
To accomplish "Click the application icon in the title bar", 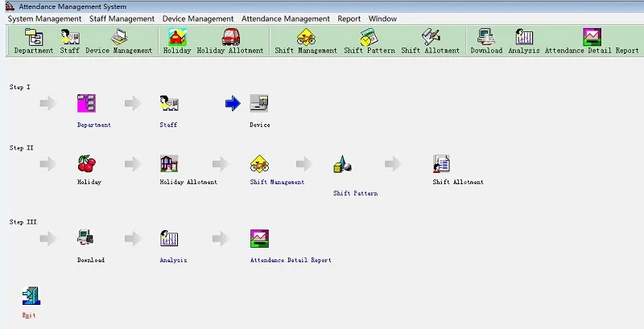I will [10, 6].
